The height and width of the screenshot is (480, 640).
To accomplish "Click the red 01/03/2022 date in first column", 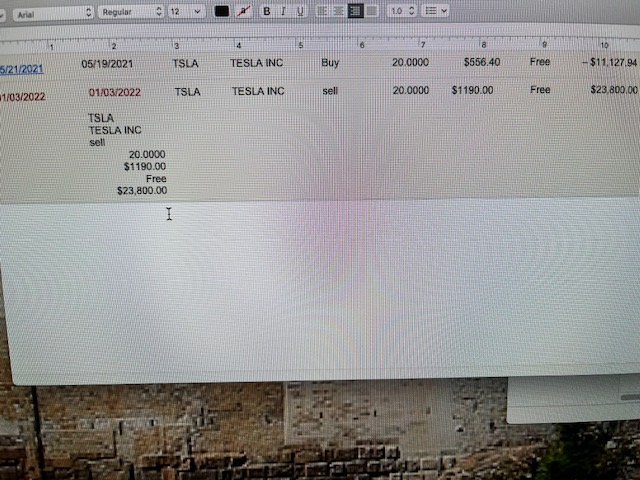I will (22, 97).
